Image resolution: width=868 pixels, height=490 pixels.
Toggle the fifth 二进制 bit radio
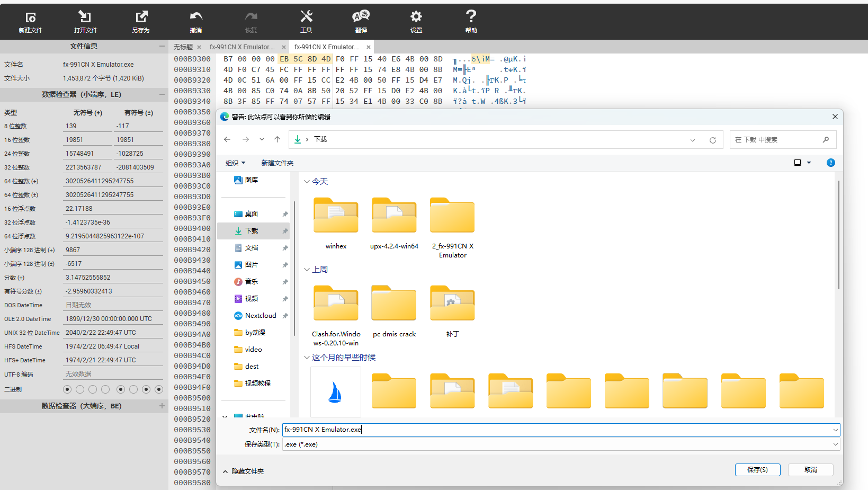(x=121, y=389)
